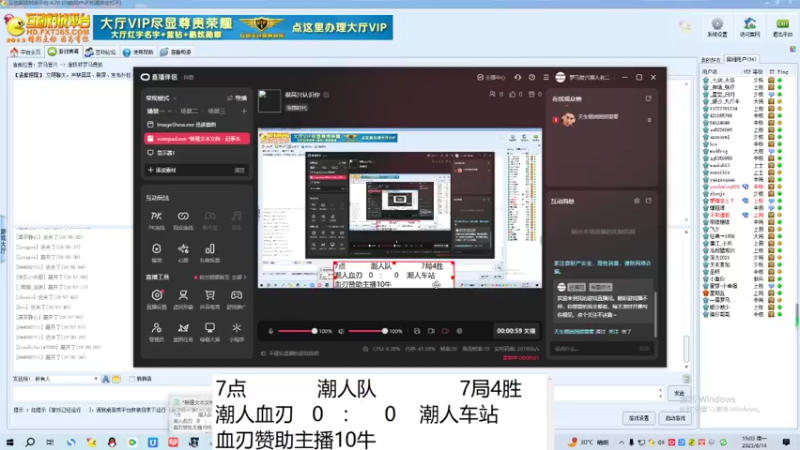Click 访问首页 house icon in the platform window
The height and width of the screenshot is (450, 800).
[x=750, y=28]
